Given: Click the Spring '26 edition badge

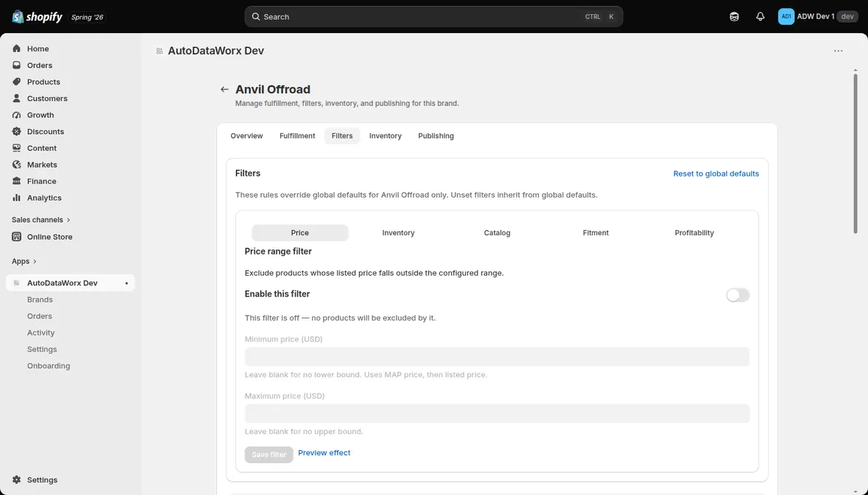Looking at the screenshot, I should (88, 17).
